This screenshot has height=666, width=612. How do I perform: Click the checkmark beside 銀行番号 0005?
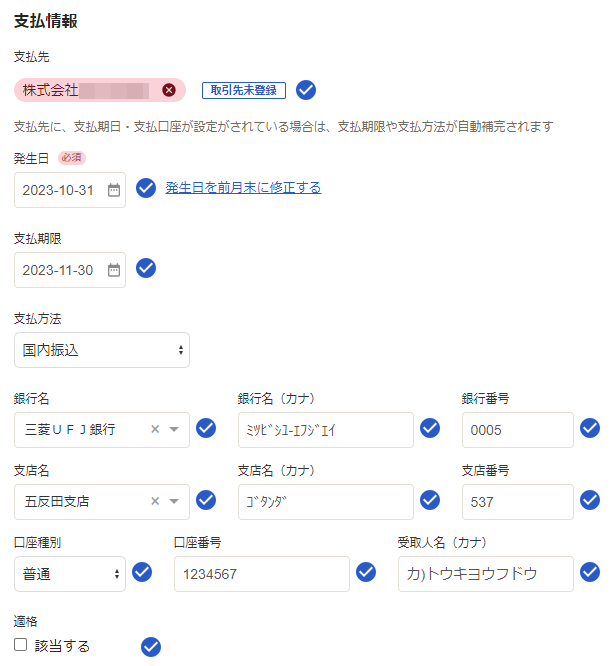click(x=590, y=428)
